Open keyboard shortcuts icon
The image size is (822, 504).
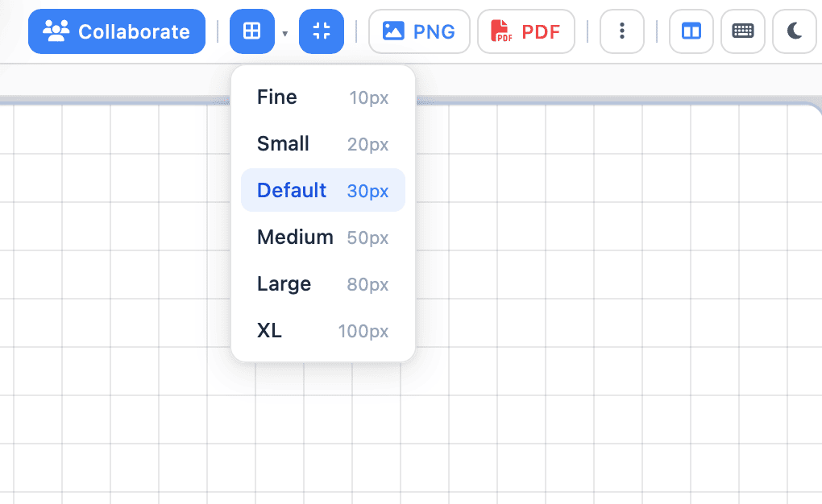tap(743, 31)
